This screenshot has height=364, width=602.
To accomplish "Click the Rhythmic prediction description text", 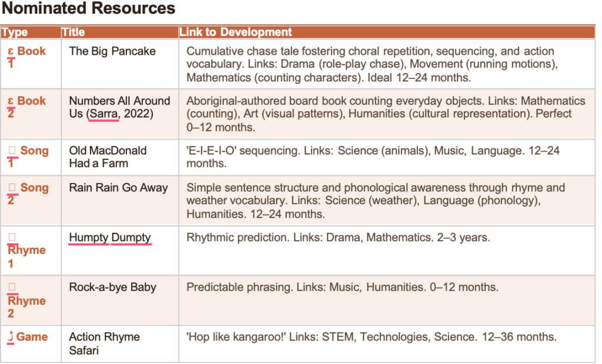I will click(x=338, y=238).
